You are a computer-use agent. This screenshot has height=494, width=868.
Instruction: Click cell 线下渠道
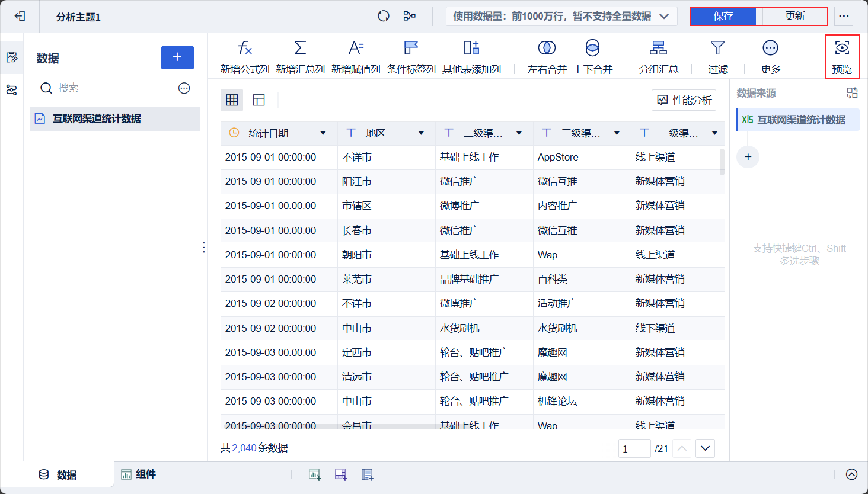[678, 328]
